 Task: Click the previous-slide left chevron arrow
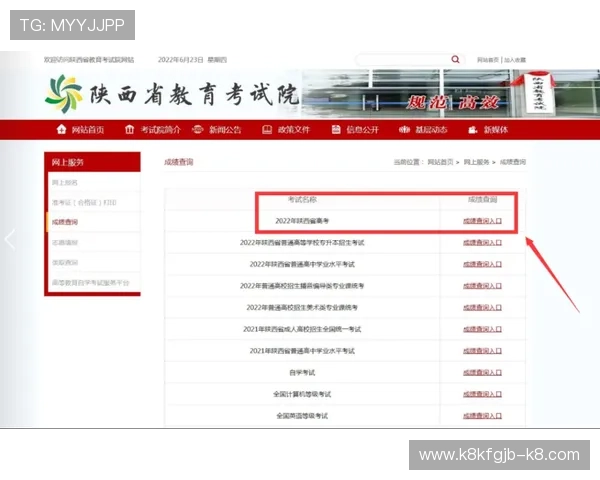tap(10, 240)
